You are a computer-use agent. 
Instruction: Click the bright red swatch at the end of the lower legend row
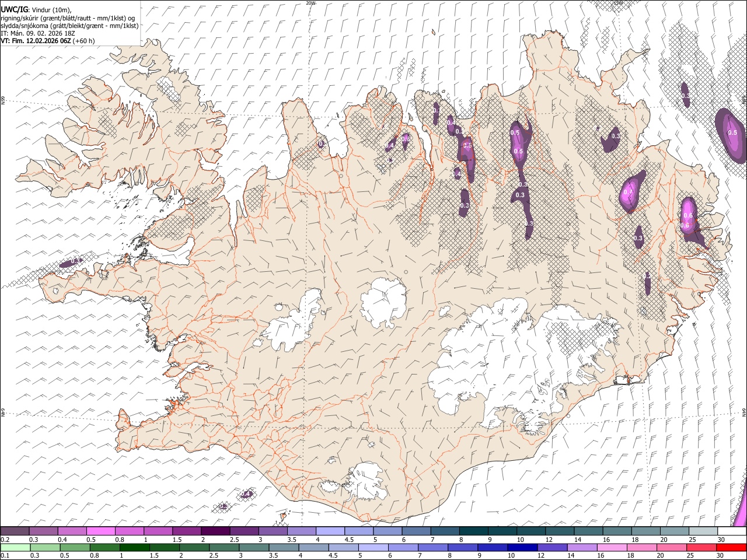(731, 548)
